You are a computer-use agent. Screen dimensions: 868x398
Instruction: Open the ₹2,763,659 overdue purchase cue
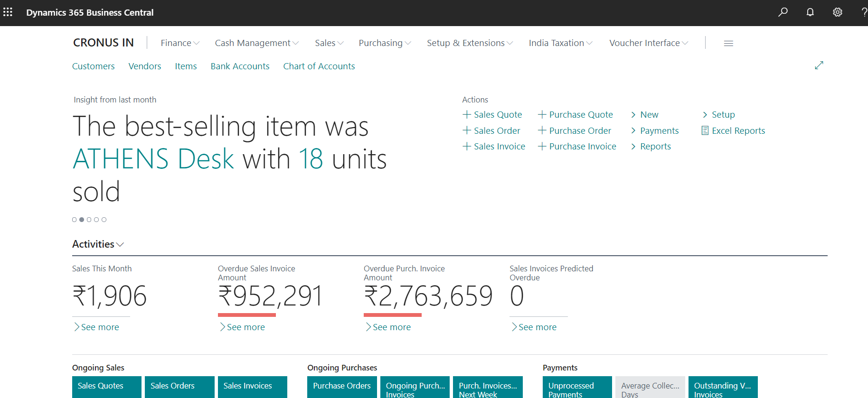click(x=428, y=296)
